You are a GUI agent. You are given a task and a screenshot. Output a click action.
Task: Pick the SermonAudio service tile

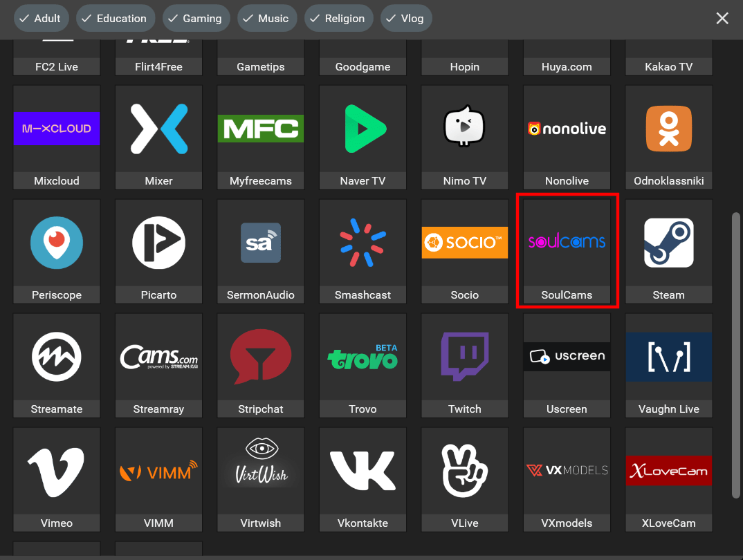pos(261,252)
